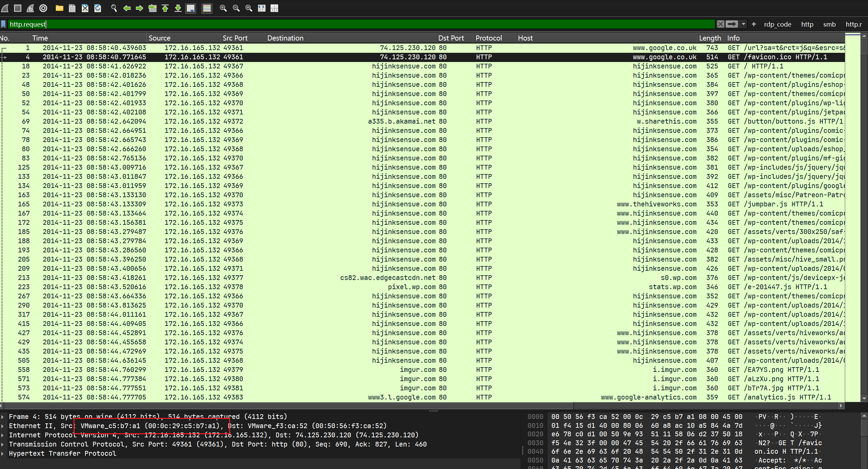Image resolution: width=868 pixels, height=469 pixels.
Task: Go forward in packet history
Action: click(140, 8)
